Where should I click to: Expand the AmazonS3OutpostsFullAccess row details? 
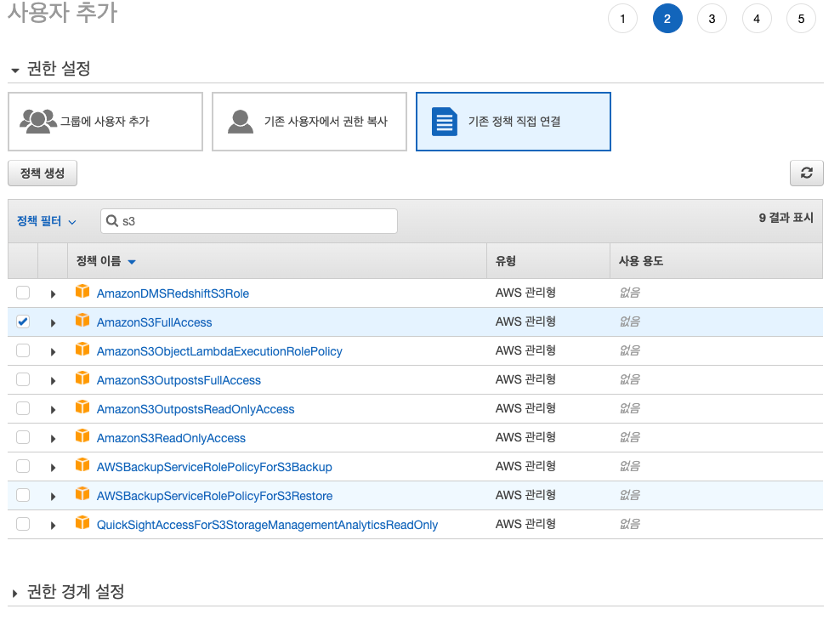pyautogui.click(x=53, y=381)
